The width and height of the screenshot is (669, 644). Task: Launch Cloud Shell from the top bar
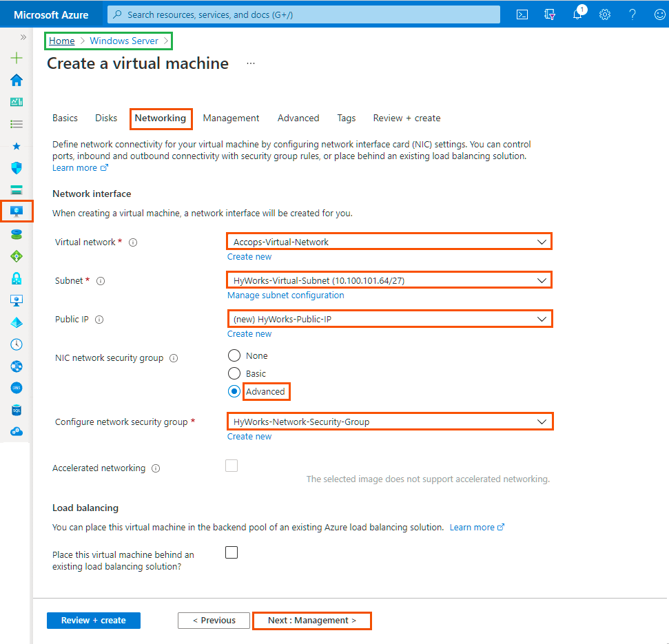pos(522,14)
